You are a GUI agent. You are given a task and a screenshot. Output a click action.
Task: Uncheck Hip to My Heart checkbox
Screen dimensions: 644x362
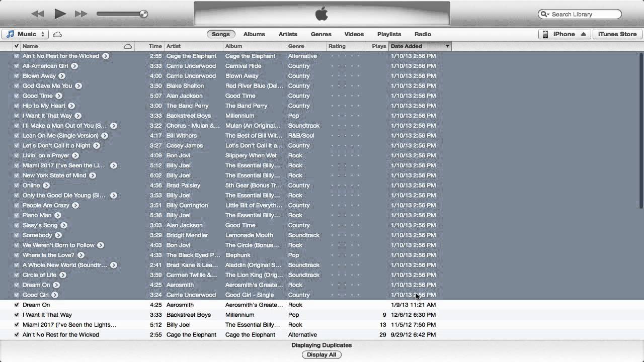[x=17, y=106]
